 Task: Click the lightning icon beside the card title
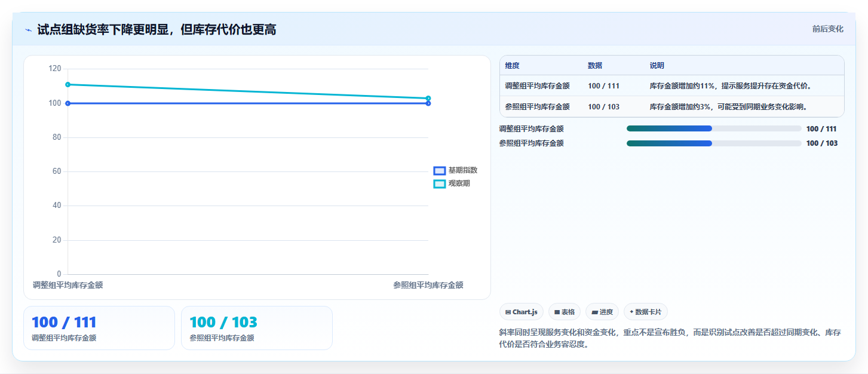point(28,29)
